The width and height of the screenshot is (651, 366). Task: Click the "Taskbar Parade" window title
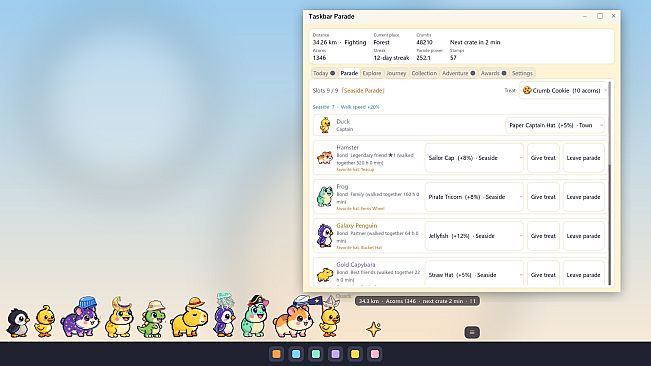click(x=331, y=17)
